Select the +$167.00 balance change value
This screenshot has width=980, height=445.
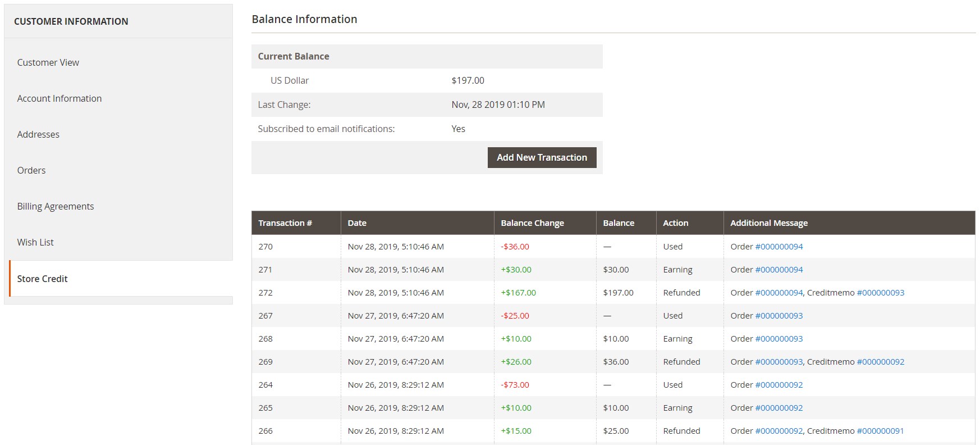click(x=518, y=293)
